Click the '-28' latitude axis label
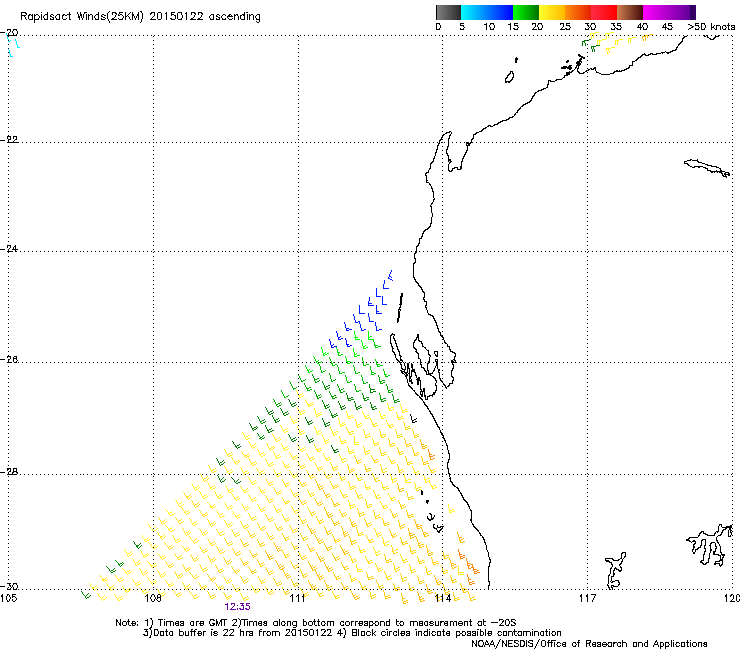 point(10,472)
